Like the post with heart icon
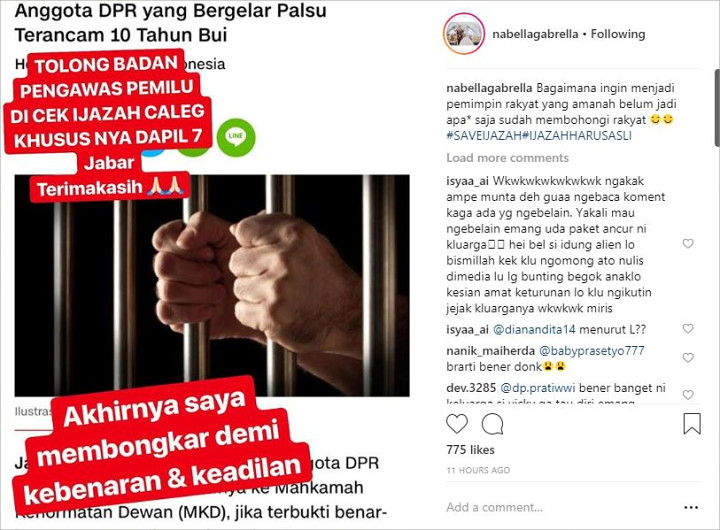 pyautogui.click(x=457, y=424)
